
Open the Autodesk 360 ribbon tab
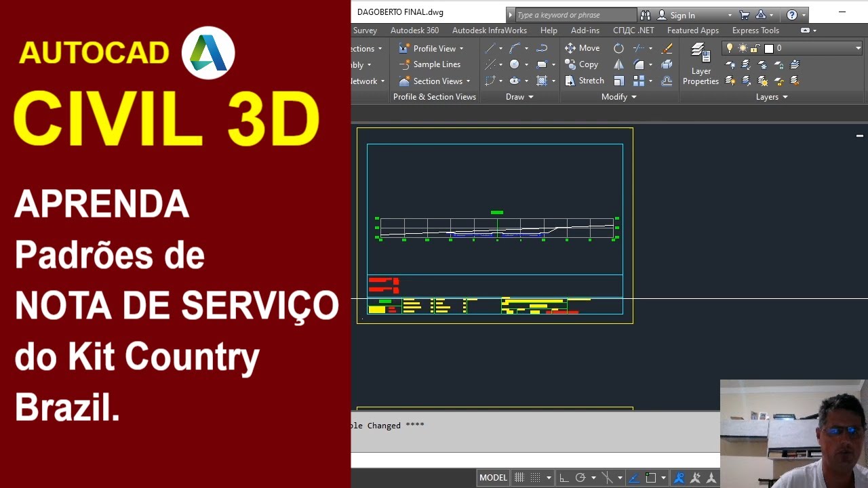click(x=414, y=30)
